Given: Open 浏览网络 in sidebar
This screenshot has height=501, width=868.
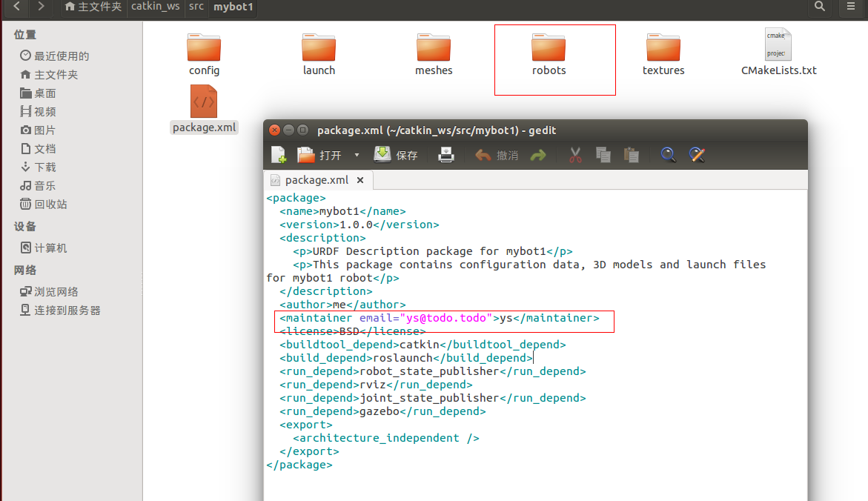Looking at the screenshot, I should click(49, 292).
